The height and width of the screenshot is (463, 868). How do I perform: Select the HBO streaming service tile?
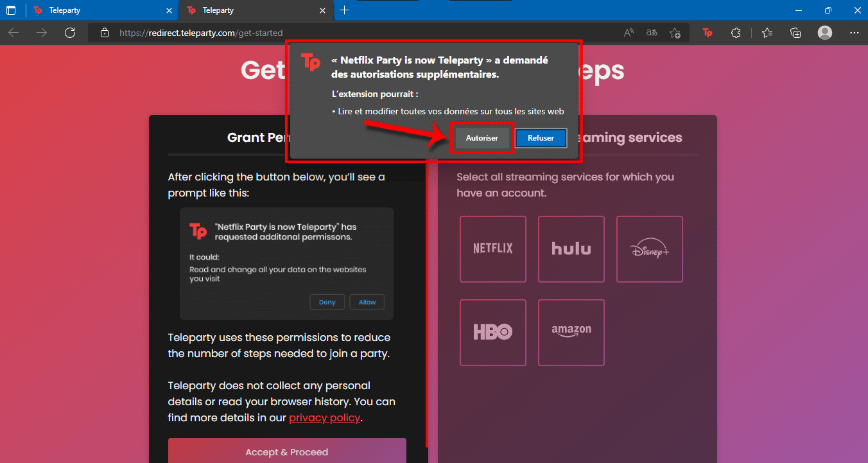pos(493,332)
